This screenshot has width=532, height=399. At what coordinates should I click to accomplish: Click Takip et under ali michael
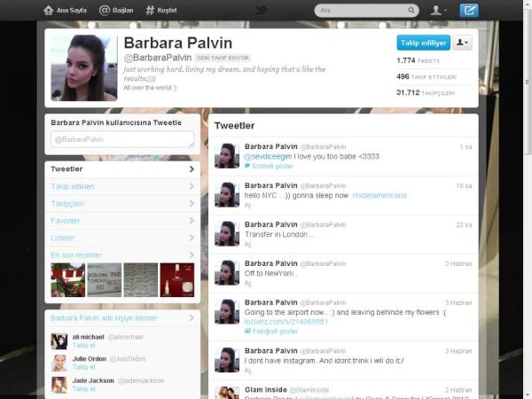tap(84, 345)
